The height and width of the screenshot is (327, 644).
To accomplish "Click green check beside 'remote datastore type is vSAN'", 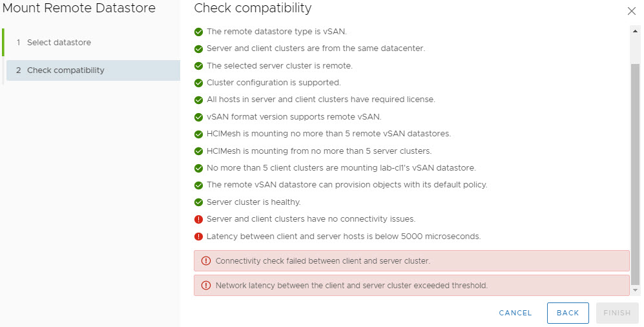I will click(199, 31).
